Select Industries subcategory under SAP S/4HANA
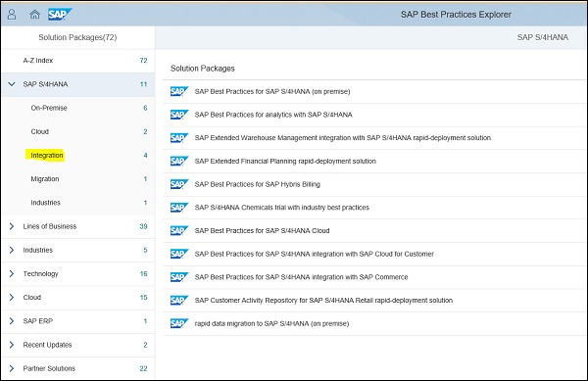The height and width of the screenshot is (381, 588). tap(78, 203)
